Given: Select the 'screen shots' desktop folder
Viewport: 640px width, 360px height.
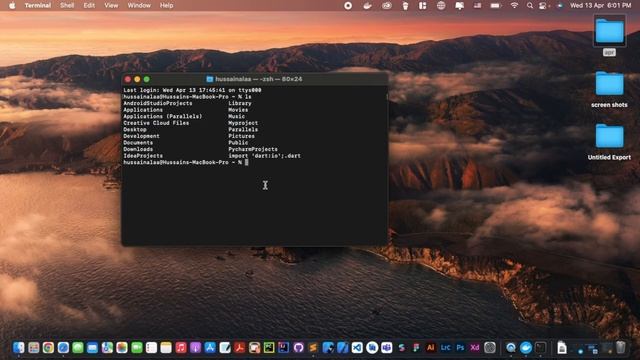Looking at the screenshot, I should [x=609, y=89].
